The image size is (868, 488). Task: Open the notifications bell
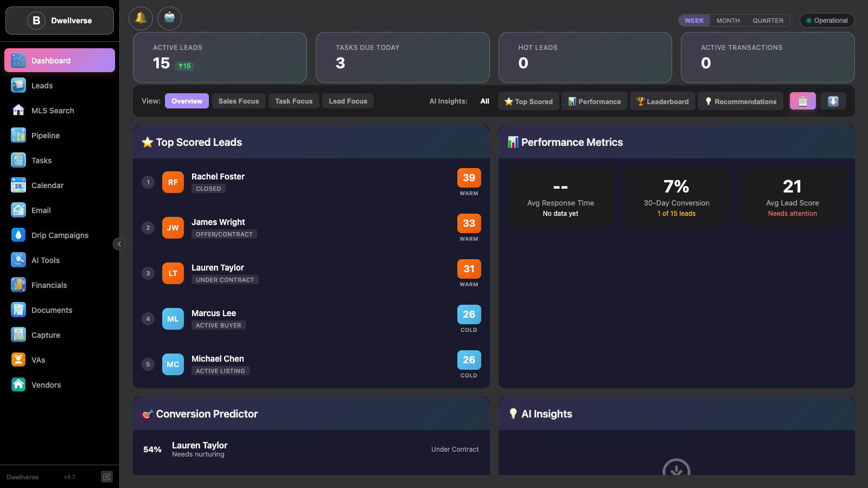tap(141, 18)
